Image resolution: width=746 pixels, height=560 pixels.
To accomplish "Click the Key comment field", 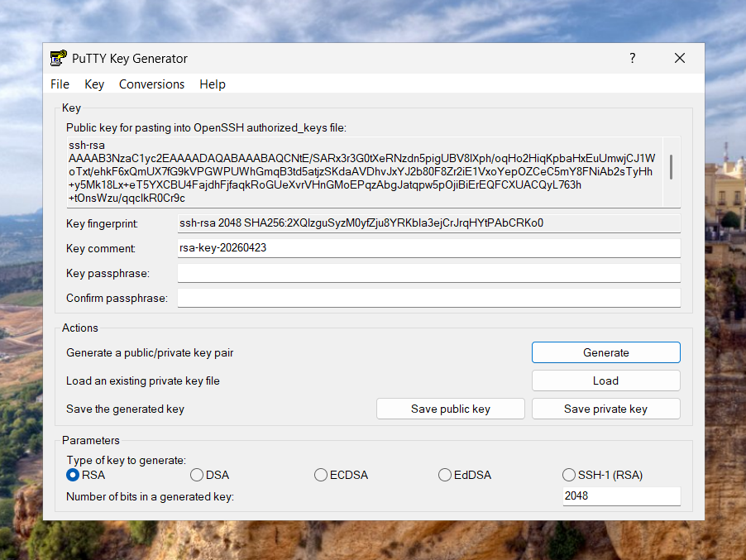I will coord(429,248).
